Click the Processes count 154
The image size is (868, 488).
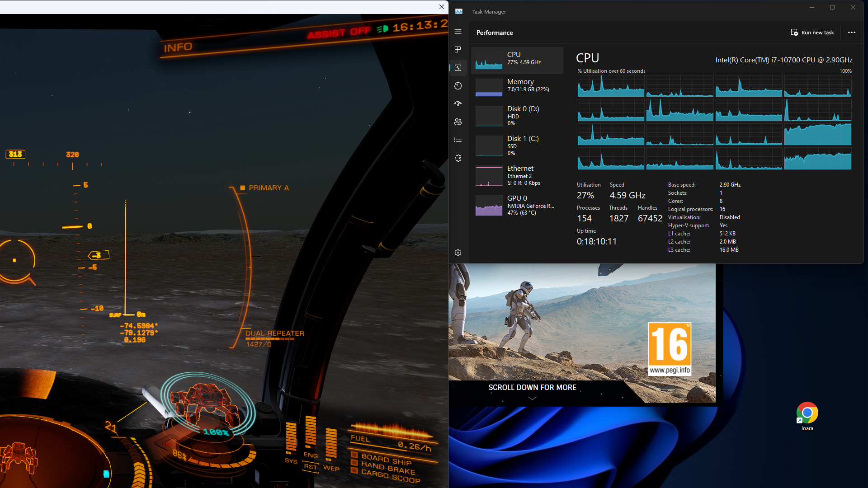click(x=584, y=218)
